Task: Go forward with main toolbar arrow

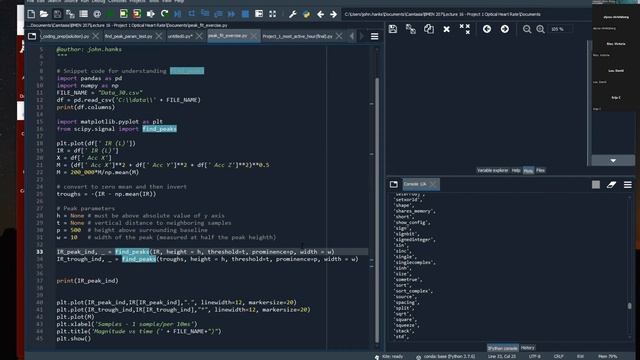Action: click(x=333, y=14)
